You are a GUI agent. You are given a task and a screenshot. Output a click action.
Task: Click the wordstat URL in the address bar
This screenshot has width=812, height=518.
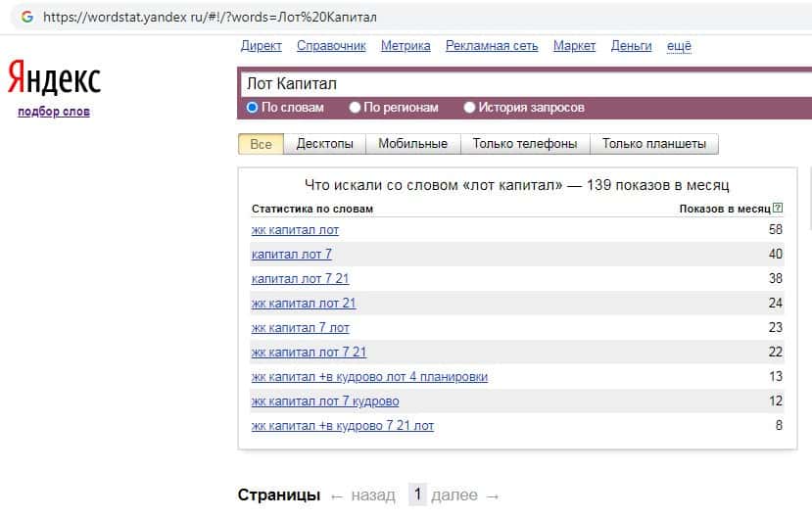(x=210, y=17)
